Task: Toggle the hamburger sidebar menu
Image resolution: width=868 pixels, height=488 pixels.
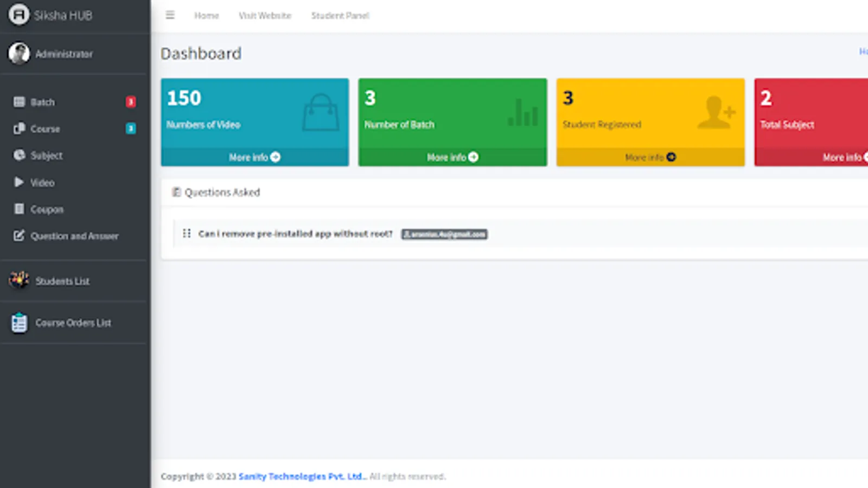Action: point(170,15)
